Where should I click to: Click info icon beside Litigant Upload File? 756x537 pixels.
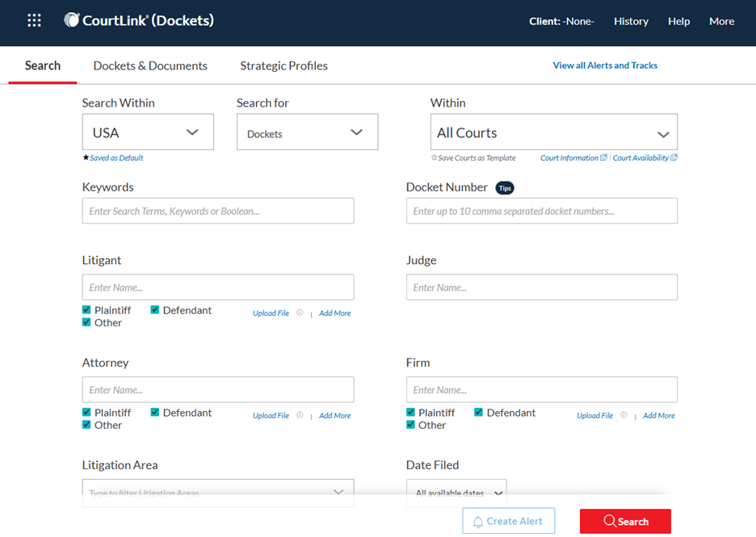click(300, 313)
